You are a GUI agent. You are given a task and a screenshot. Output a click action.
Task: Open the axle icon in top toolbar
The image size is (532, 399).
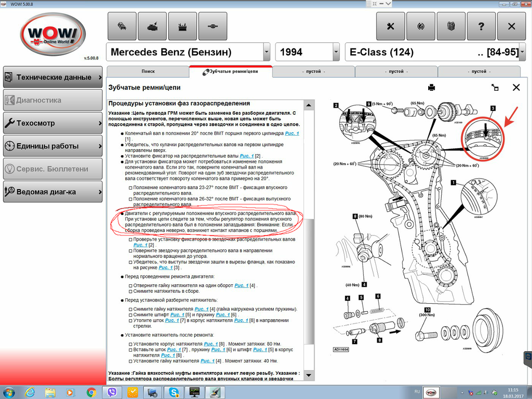[213, 26]
